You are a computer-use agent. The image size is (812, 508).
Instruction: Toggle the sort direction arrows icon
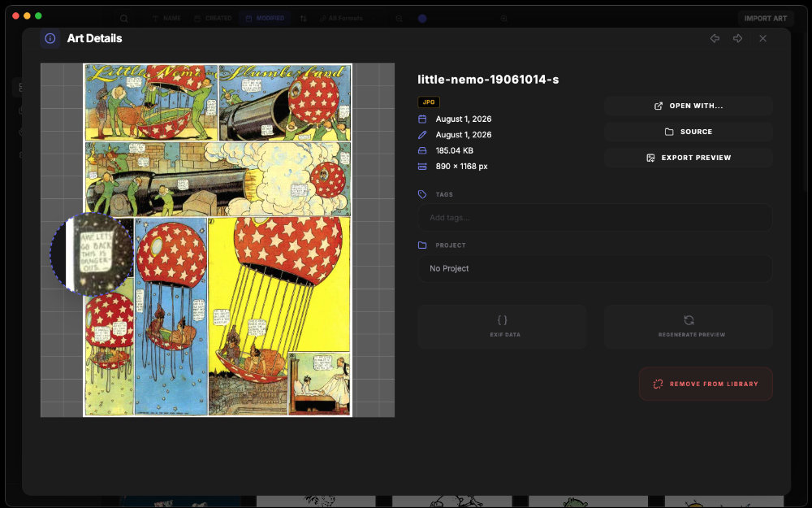click(304, 18)
